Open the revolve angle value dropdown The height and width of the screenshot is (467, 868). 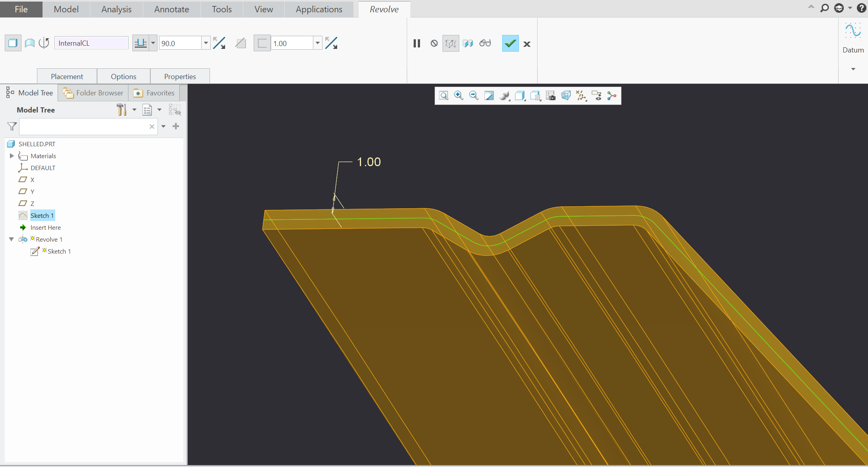pyautogui.click(x=206, y=43)
